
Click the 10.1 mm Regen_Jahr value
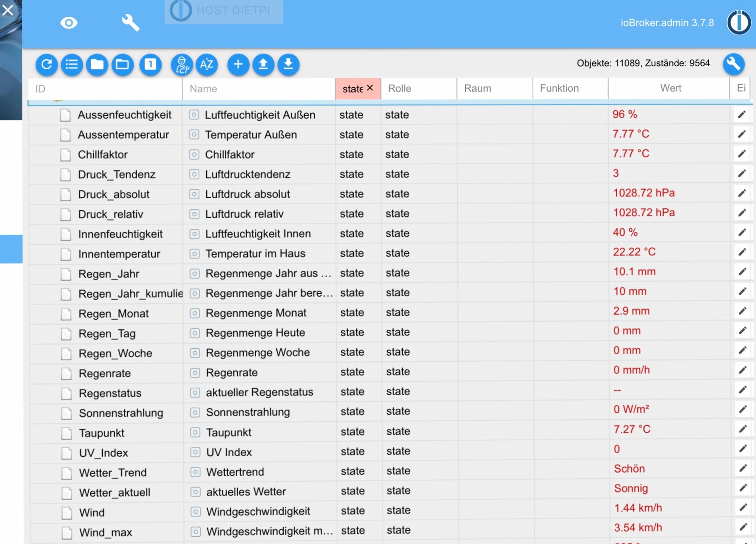pyautogui.click(x=634, y=271)
